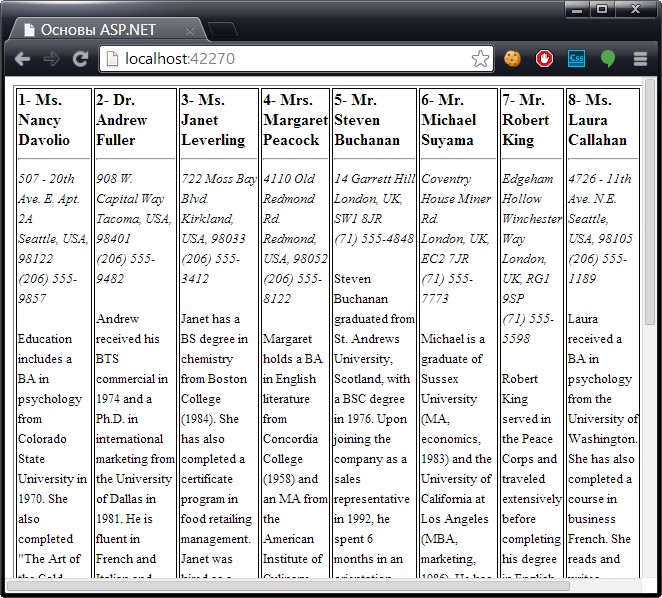Minimize the browser window
The height and width of the screenshot is (598, 662).
pos(577,9)
